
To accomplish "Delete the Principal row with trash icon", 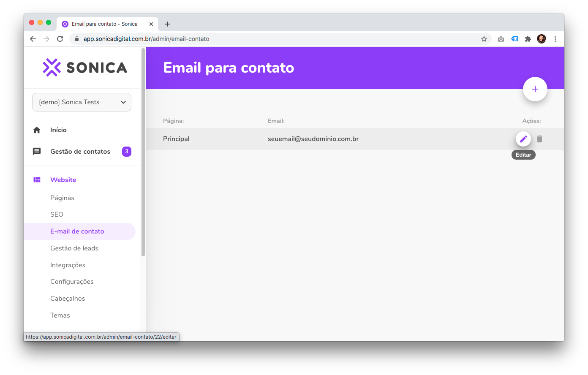I will pyautogui.click(x=539, y=139).
